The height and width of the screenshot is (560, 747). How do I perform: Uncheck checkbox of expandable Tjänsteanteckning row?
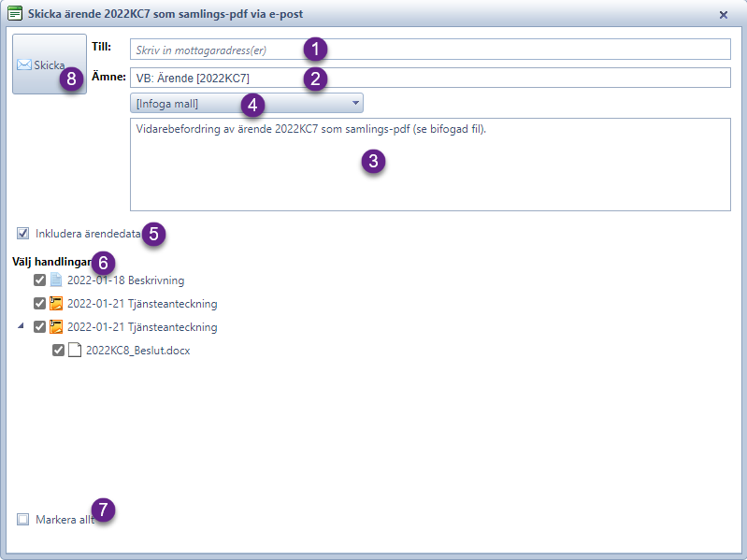[39, 326]
